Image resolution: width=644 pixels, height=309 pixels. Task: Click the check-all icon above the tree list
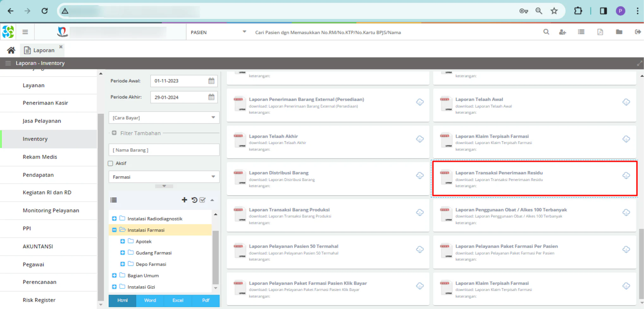click(203, 200)
